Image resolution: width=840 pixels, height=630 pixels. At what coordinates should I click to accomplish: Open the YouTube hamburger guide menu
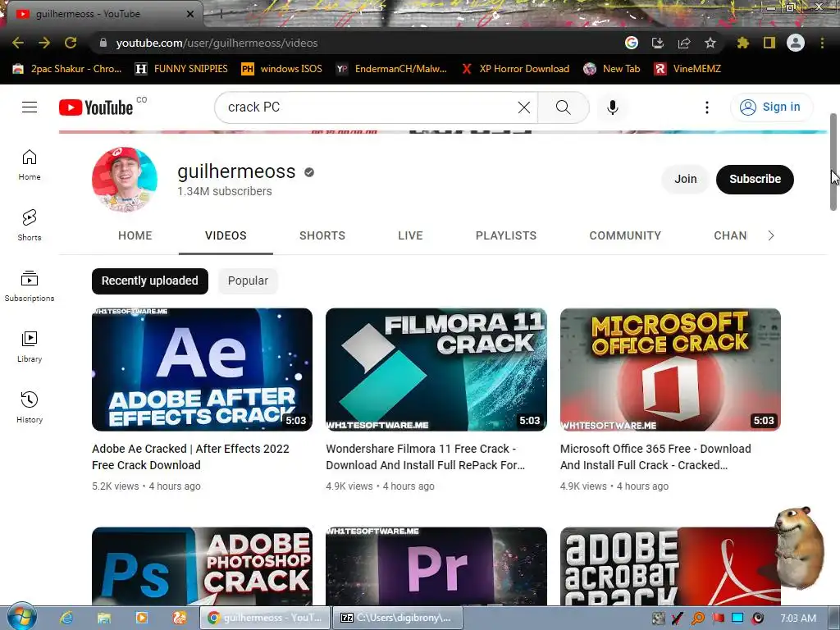tap(30, 107)
